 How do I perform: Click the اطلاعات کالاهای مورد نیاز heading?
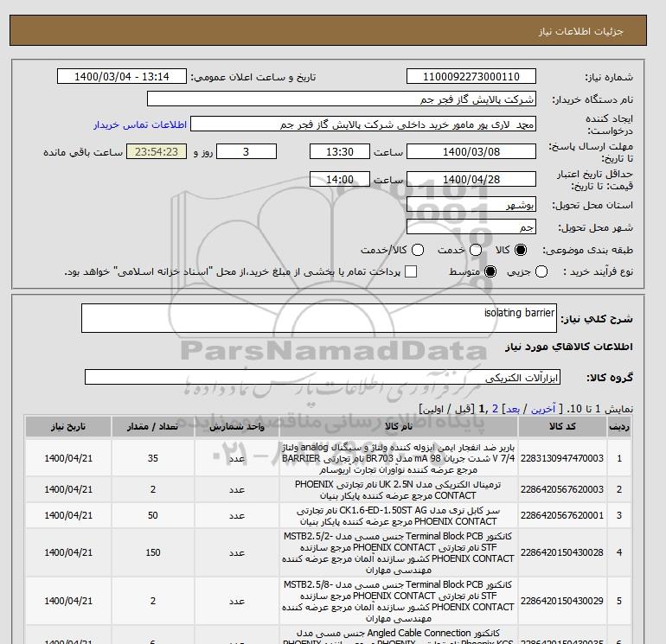(569, 347)
